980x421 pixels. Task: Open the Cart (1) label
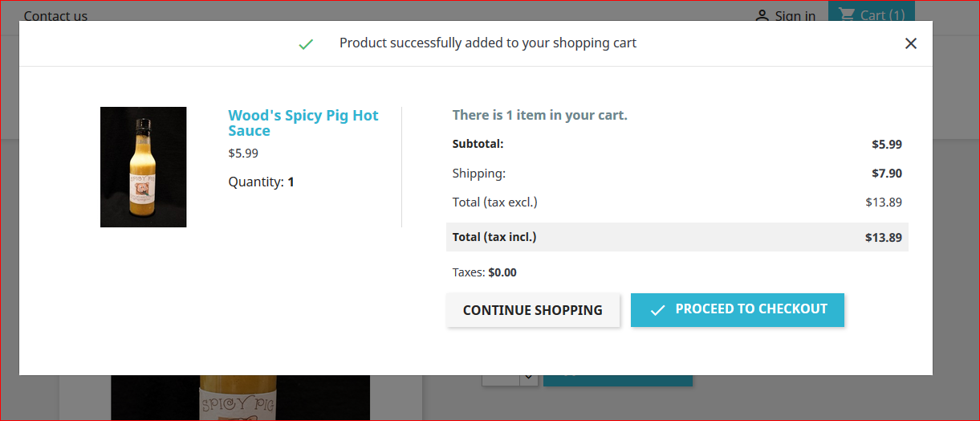point(882,14)
